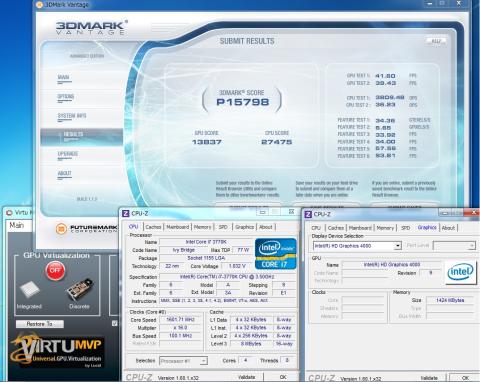Click the HELP button in 3DMark
The height and width of the screenshot is (382, 480).
(x=436, y=41)
